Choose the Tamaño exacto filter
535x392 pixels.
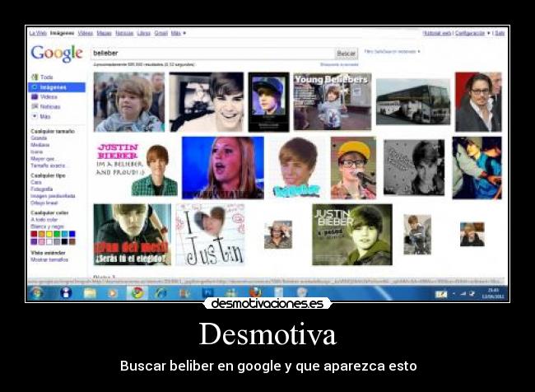(x=48, y=166)
